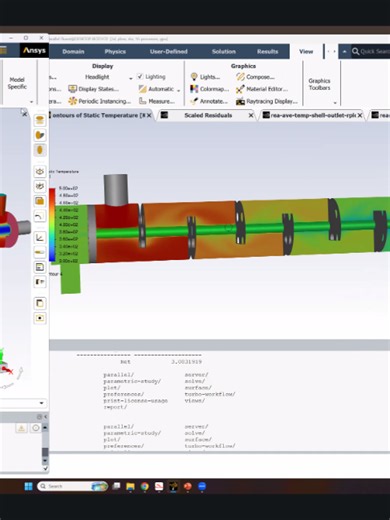This screenshot has width=390, height=520.
Task: Open Display States
Action: [93, 89]
